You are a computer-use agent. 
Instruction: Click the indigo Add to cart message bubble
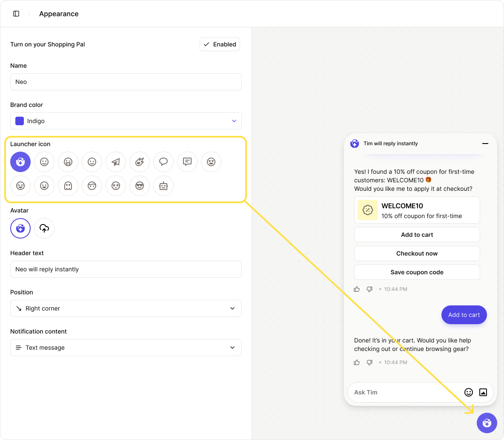[x=464, y=315]
